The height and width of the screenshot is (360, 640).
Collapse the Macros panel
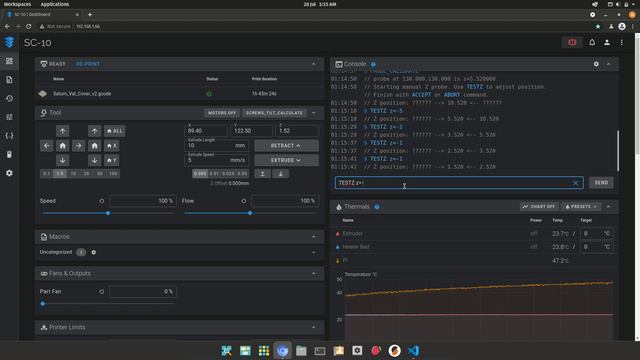pyautogui.click(x=313, y=237)
